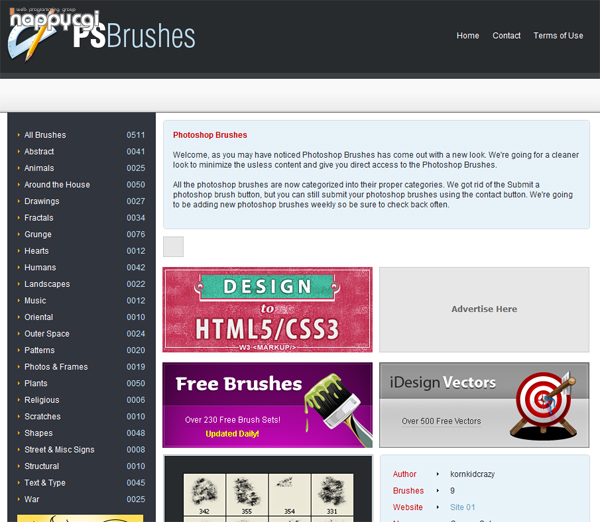Viewport: 600px width, 522px height.
Task: Open the Outer Space category
Action: click(47, 334)
